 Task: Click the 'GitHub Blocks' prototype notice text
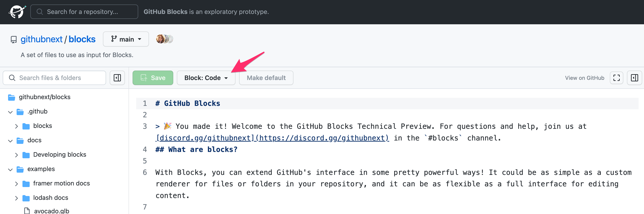206,12
